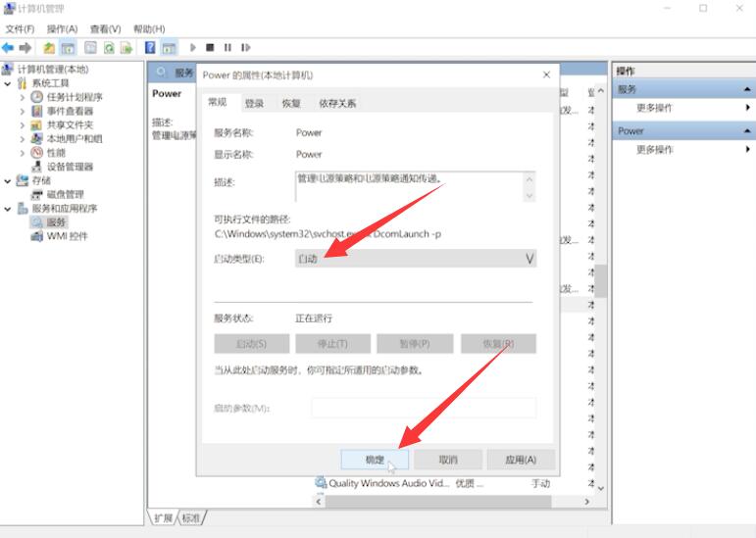Click the Start Service play icon
Viewport: 756px width, 538px height.
pos(193,48)
